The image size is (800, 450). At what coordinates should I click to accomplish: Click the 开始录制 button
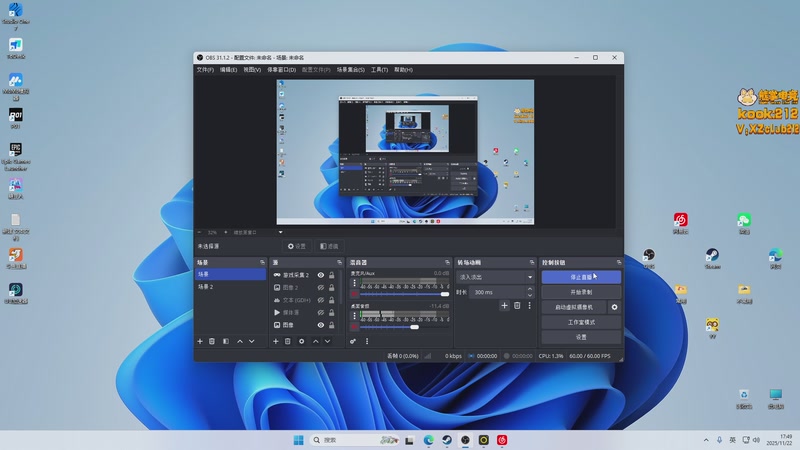581,292
